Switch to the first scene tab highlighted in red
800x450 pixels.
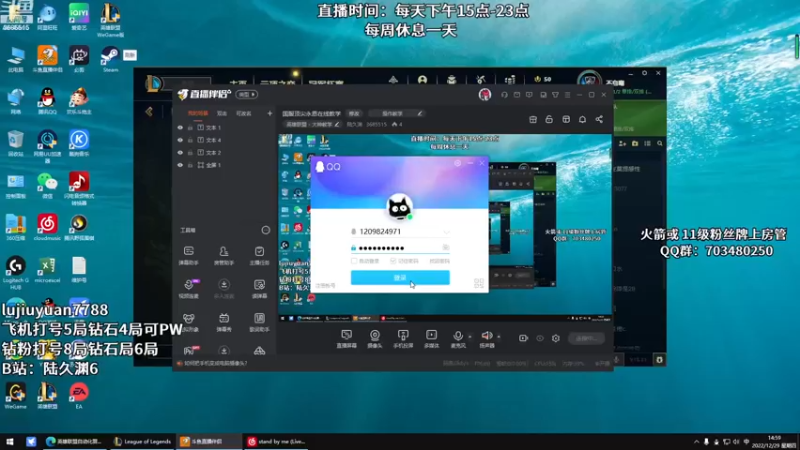coord(198,113)
